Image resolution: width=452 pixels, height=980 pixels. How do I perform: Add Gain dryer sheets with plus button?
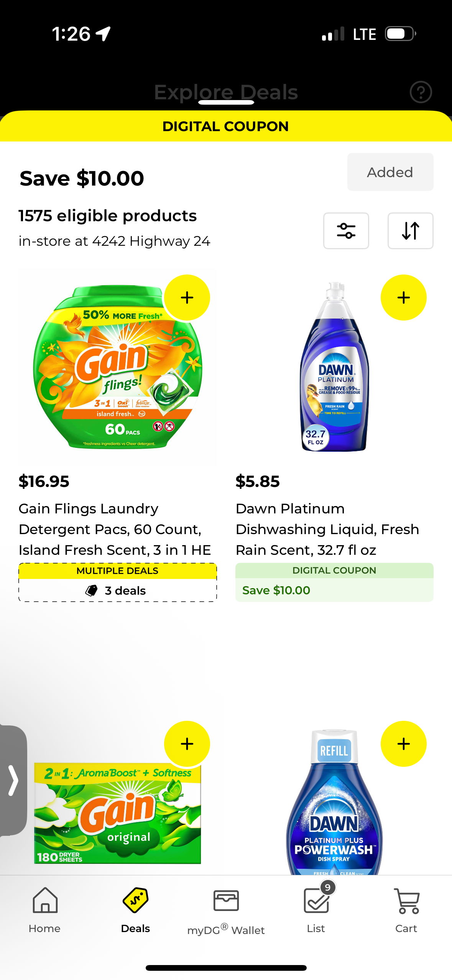click(187, 744)
